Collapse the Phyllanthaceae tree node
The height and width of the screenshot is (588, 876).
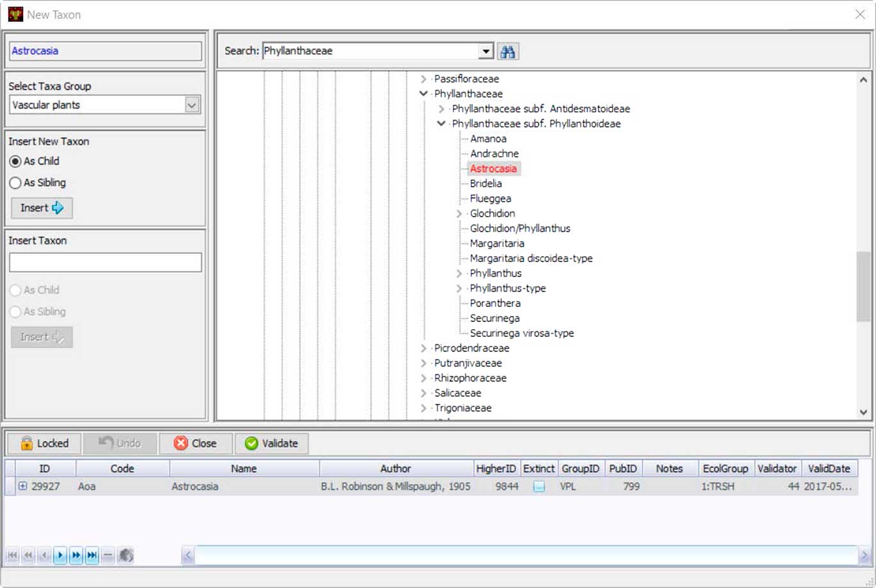coord(423,94)
